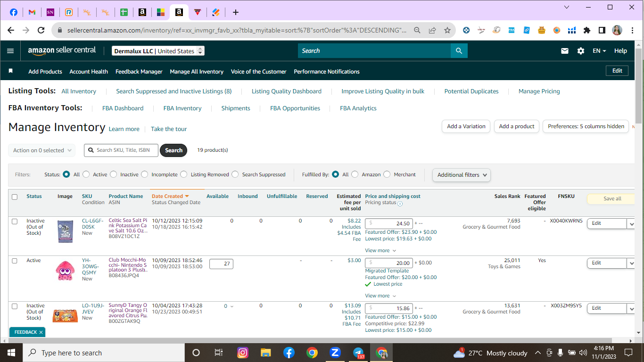Reload the page
The image size is (644, 362).
pos(41,30)
